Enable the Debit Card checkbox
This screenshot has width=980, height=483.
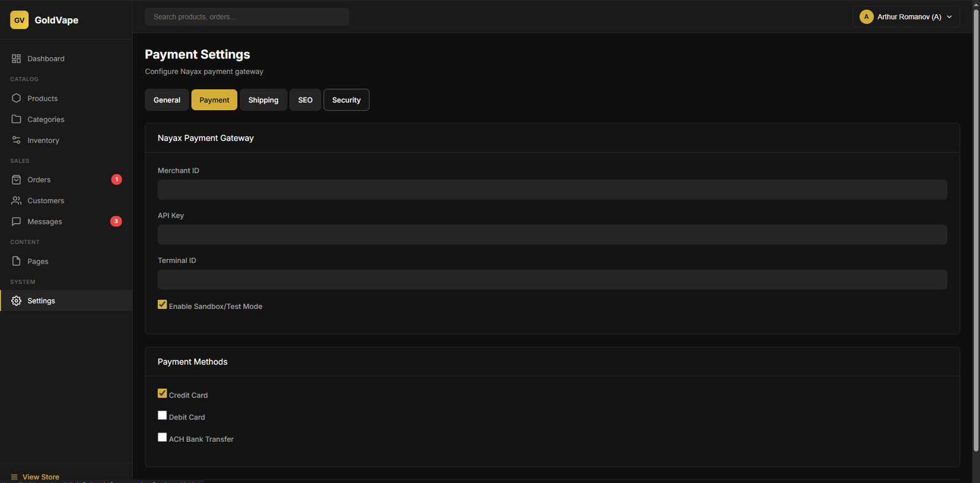[162, 416]
